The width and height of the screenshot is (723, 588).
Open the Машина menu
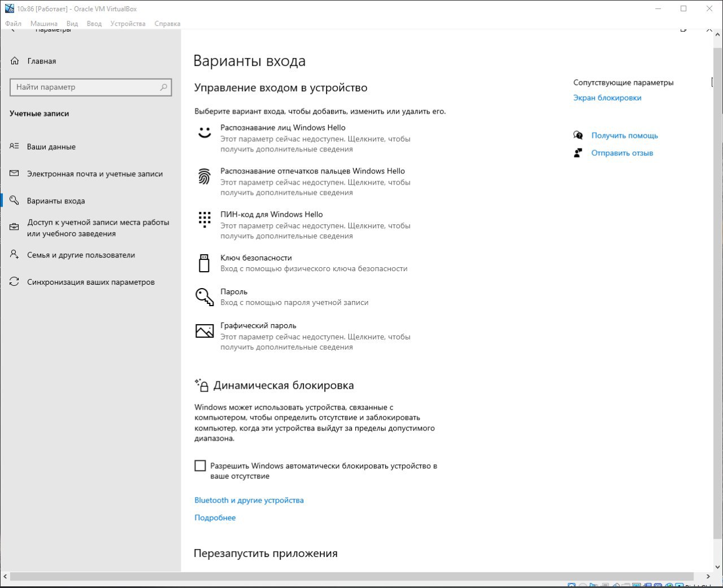[44, 24]
